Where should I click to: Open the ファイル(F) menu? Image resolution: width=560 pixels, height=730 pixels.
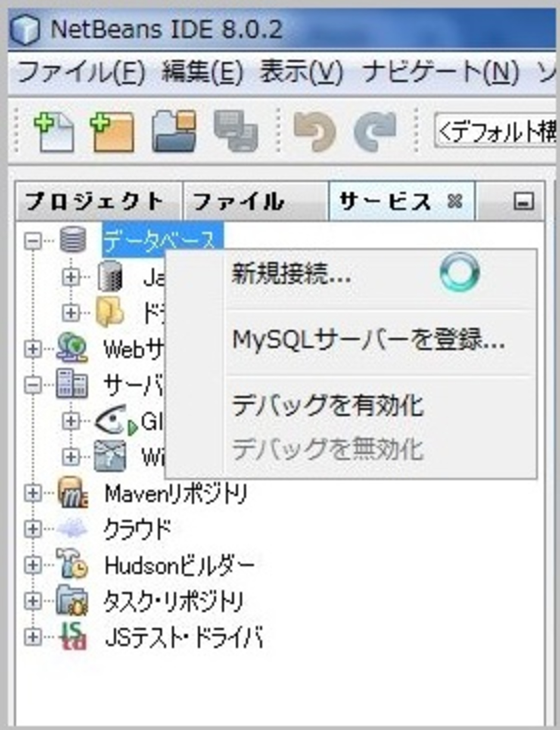click(82, 71)
